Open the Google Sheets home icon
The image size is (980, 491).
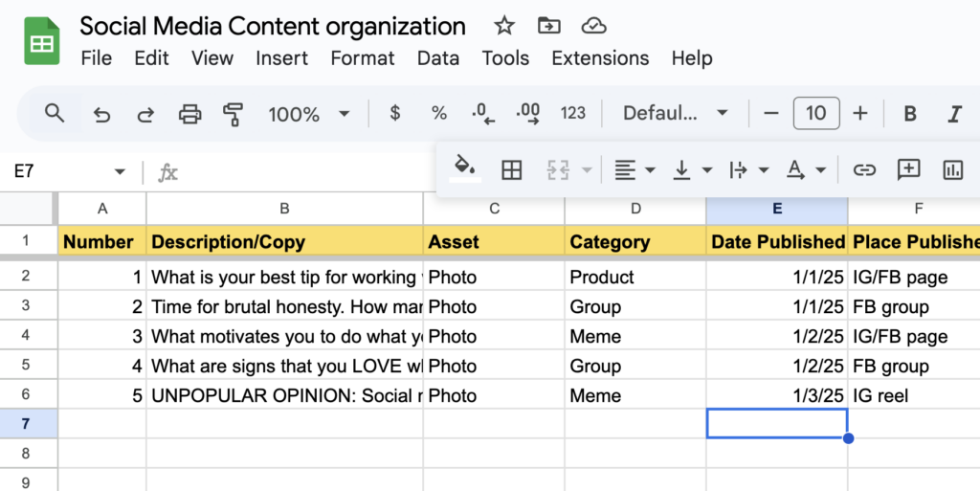tap(42, 41)
